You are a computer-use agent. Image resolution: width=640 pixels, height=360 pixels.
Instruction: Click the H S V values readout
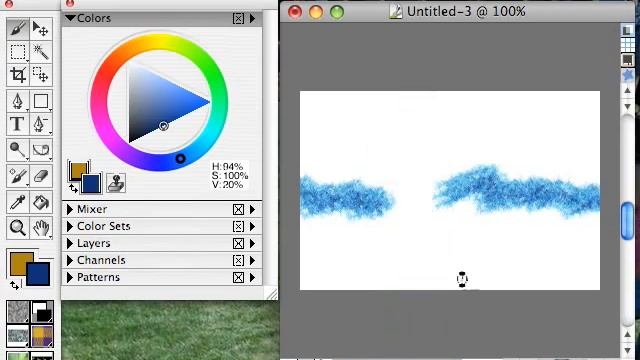[230, 176]
